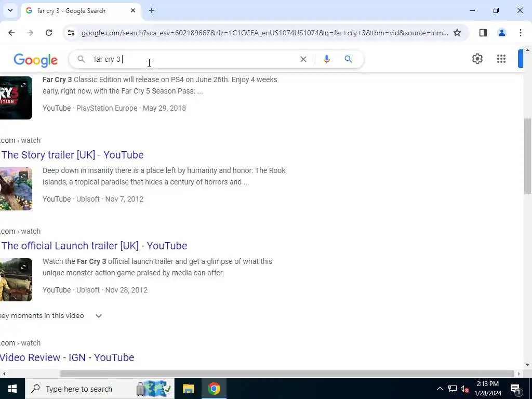Image resolution: width=532 pixels, height=399 pixels.
Task: Click 'YouTube · Ubisoft · Nov 7, 2012' text
Action: tap(93, 199)
